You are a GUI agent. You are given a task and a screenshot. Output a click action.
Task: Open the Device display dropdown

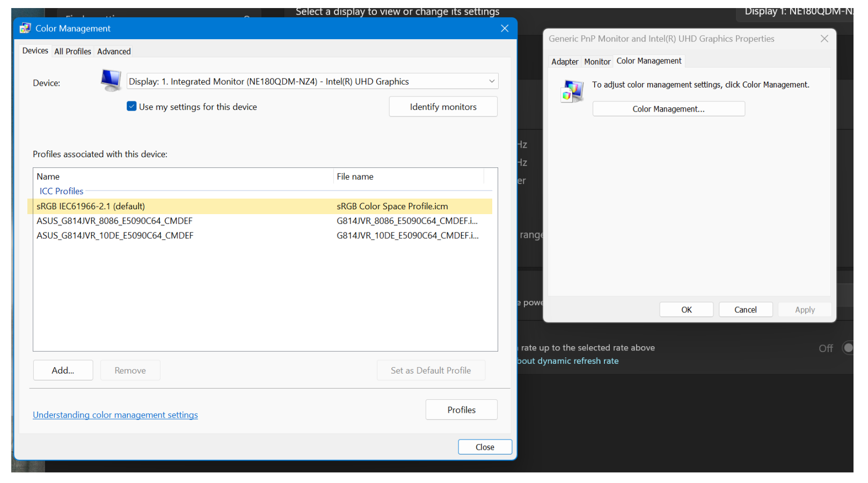pyautogui.click(x=312, y=82)
